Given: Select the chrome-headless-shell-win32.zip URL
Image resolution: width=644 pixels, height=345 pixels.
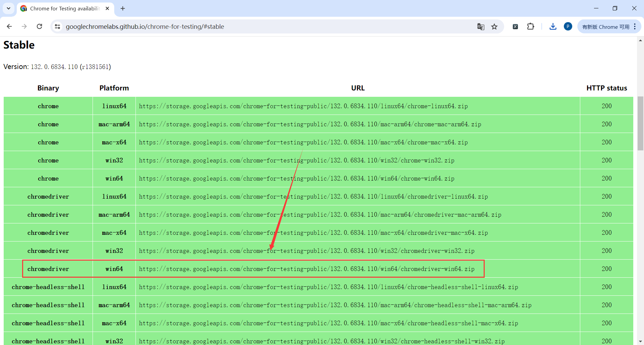Looking at the screenshot, I should click(x=322, y=341).
